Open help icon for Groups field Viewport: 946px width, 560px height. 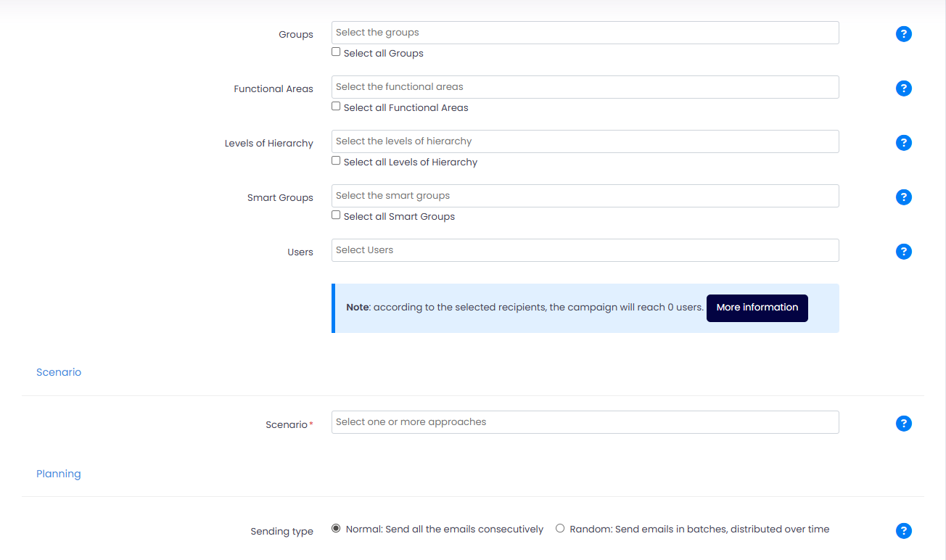pos(903,34)
